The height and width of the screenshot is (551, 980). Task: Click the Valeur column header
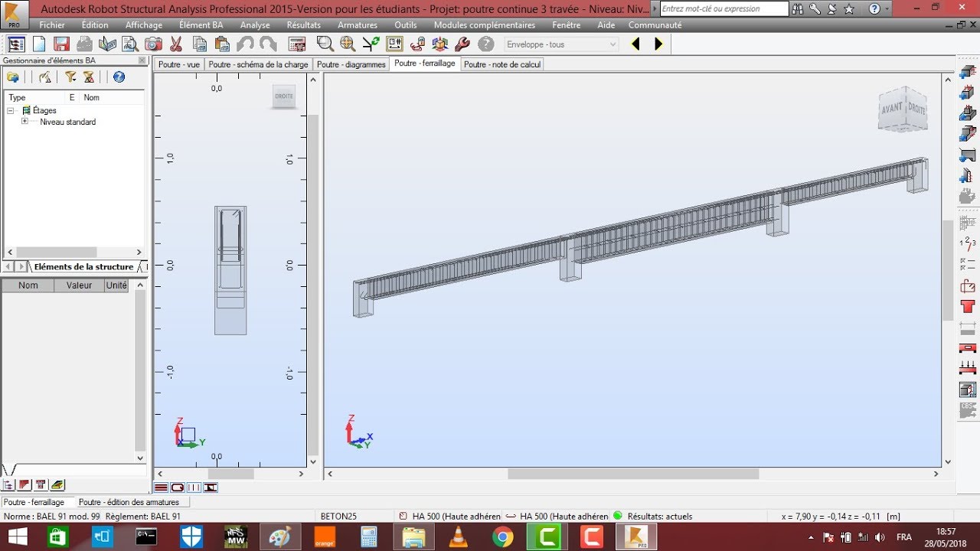tap(79, 285)
